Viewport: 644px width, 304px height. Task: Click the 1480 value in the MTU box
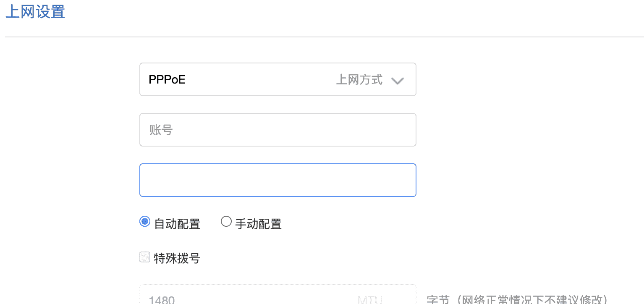[x=162, y=300]
